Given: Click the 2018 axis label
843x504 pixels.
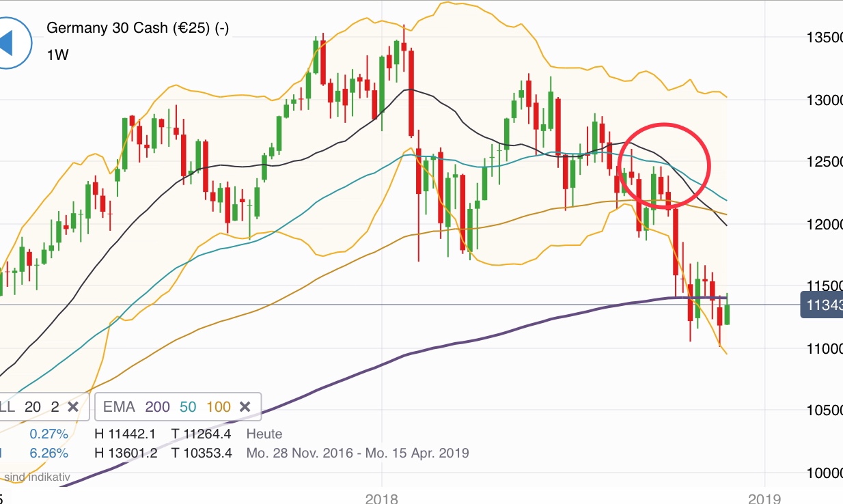Looking at the screenshot, I should pyautogui.click(x=383, y=499).
